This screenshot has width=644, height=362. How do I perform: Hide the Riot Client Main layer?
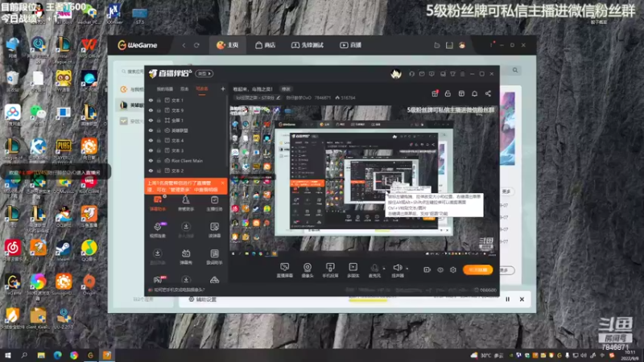(151, 160)
